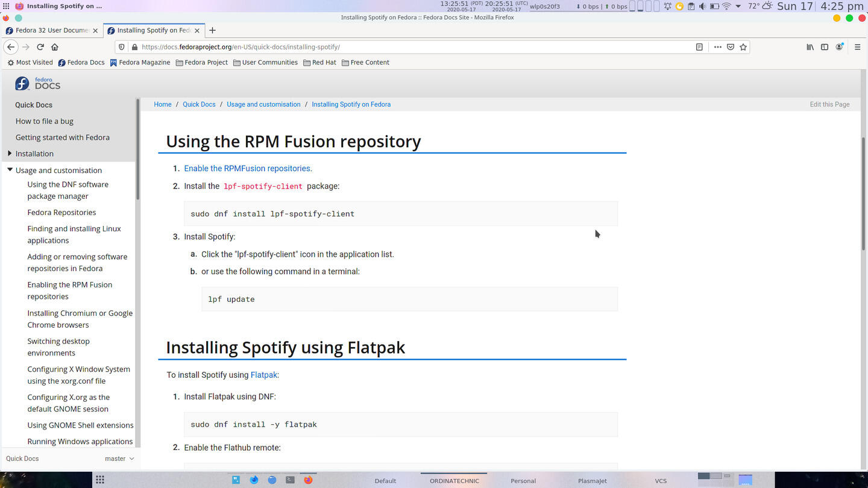Open the Firefox home page icon
868x488 pixels.
pyautogui.click(x=55, y=47)
